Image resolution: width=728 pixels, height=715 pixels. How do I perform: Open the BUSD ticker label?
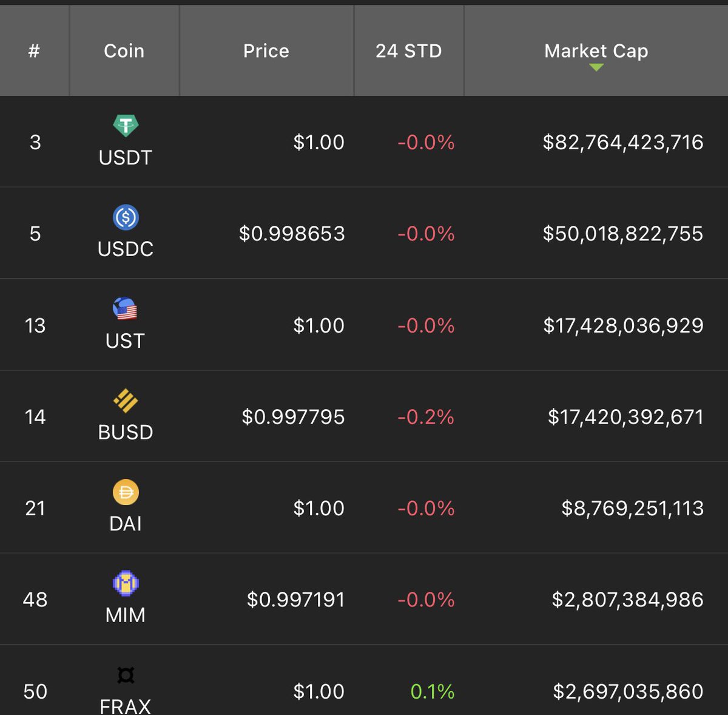pyautogui.click(x=126, y=432)
